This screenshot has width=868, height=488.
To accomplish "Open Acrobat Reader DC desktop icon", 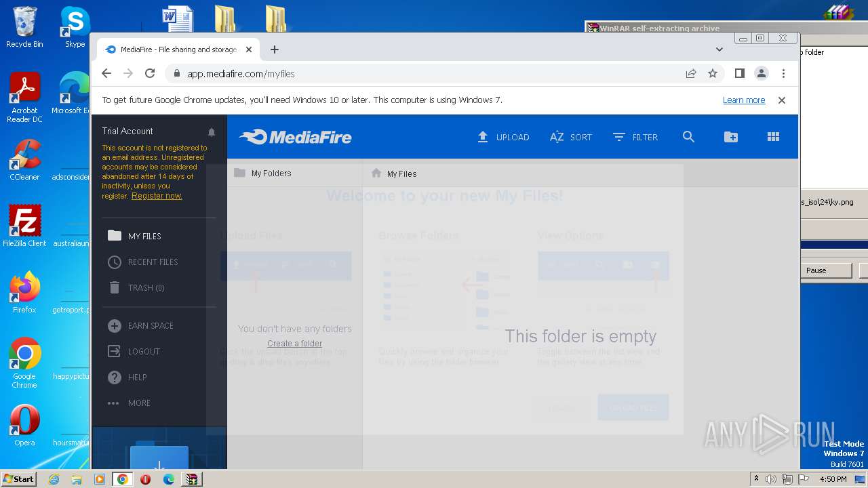I will (x=24, y=97).
